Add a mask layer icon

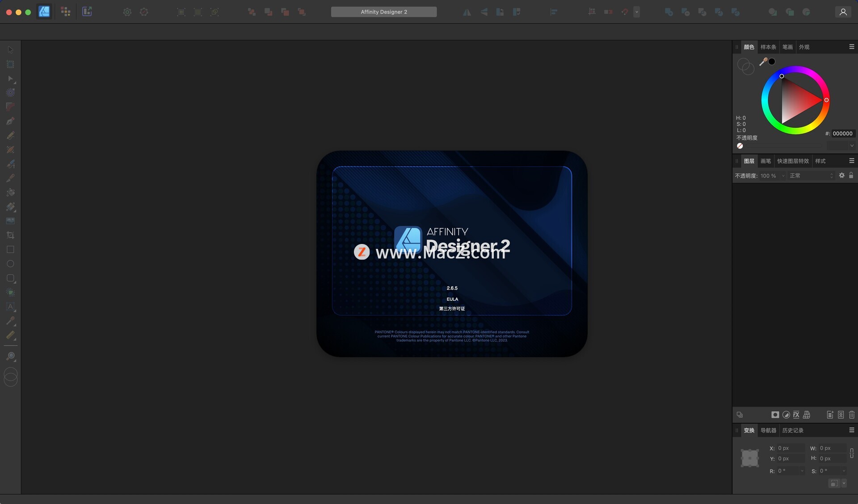pyautogui.click(x=775, y=415)
